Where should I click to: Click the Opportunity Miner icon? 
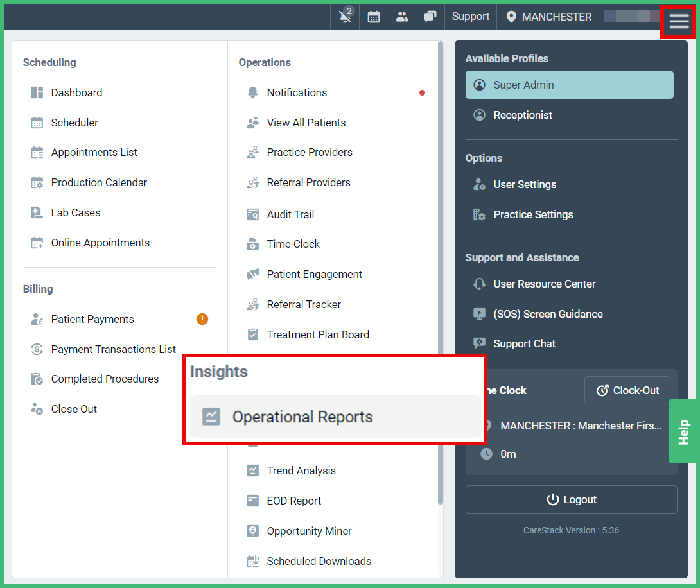tap(253, 531)
